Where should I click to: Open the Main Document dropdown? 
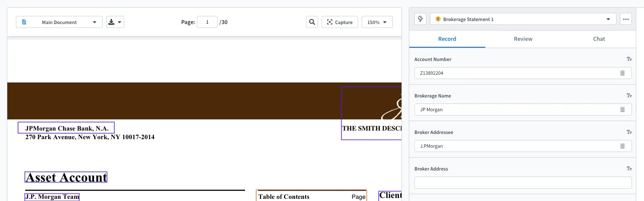[59, 22]
